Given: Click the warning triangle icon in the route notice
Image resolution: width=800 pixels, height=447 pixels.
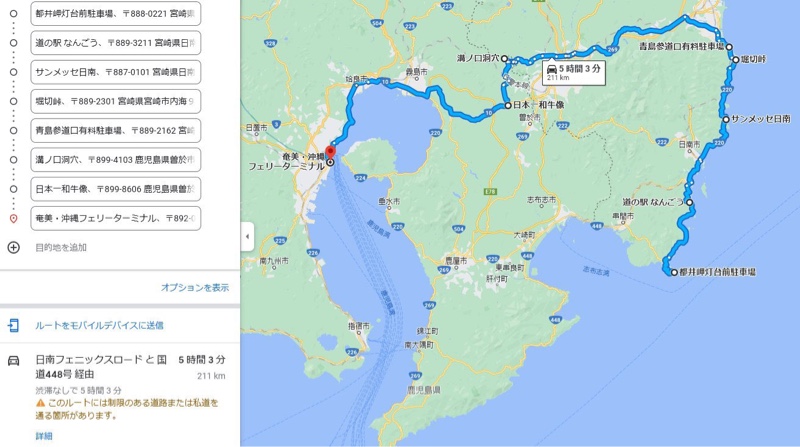Looking at the screenshot, I should click(40, 403).
